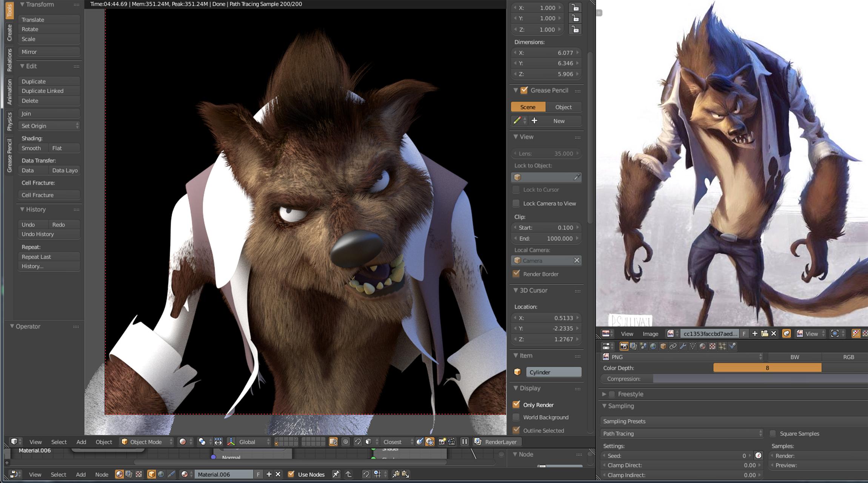The image size is (868, 483).
Task: Uncheck Only Render in Display
Action: (x=516, y=404)
